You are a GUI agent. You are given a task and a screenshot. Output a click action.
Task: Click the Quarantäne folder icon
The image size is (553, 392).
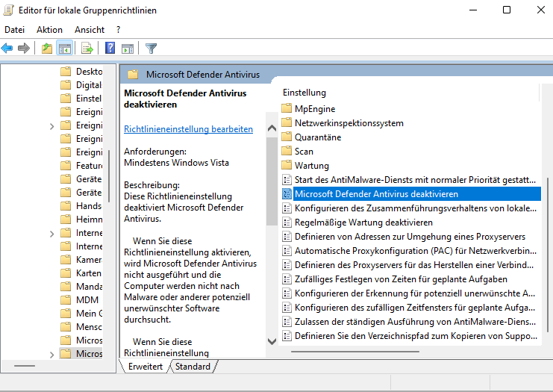(287, 137)
